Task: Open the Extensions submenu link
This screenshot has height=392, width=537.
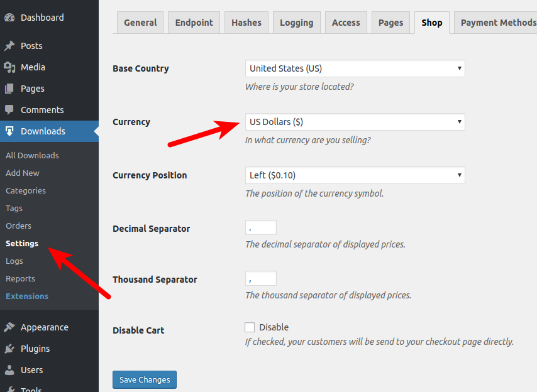Action: click(x=27, y=296)
